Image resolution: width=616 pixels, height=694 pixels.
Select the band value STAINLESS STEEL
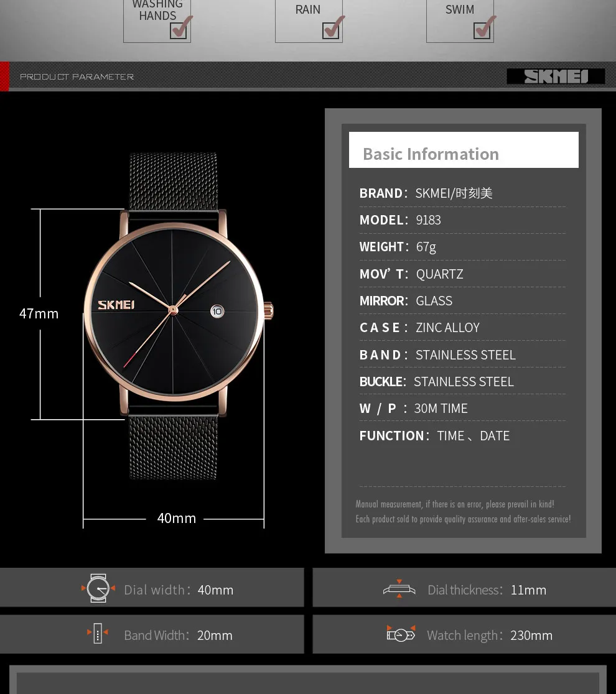click(x=465, y=355)
